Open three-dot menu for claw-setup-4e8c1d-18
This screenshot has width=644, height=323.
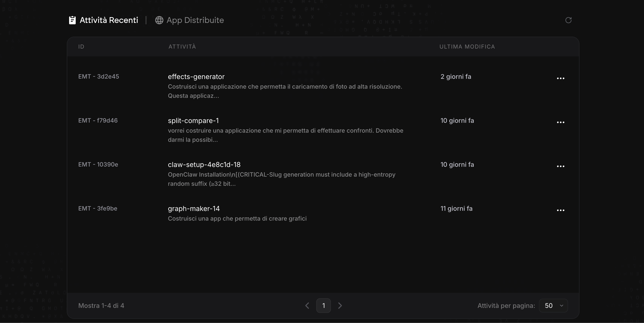coord(560,166)
